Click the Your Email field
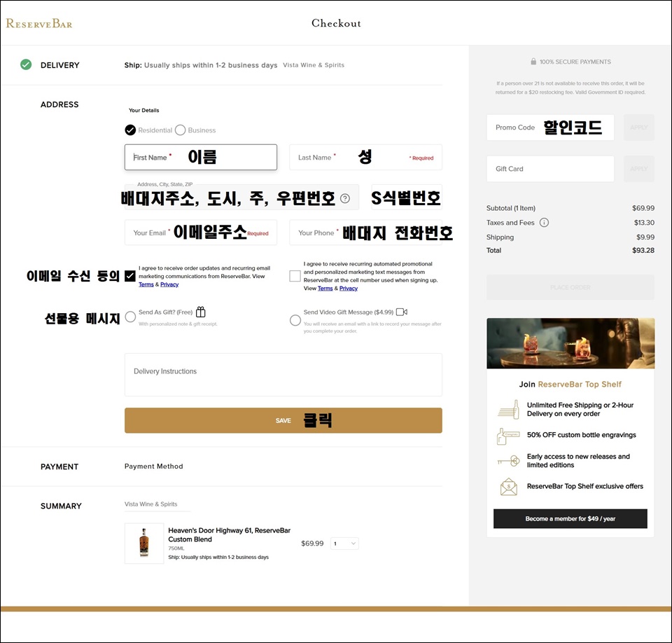This screenshot has width=672, height=643. click(201, 233)
